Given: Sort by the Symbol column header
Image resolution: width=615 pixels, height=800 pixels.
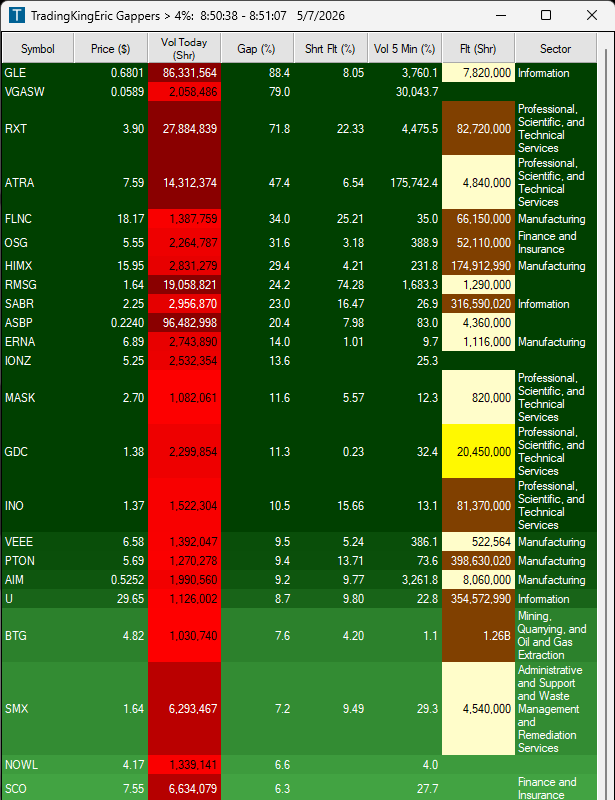Looking at the screenshot, I should click(x=38, y=48).
